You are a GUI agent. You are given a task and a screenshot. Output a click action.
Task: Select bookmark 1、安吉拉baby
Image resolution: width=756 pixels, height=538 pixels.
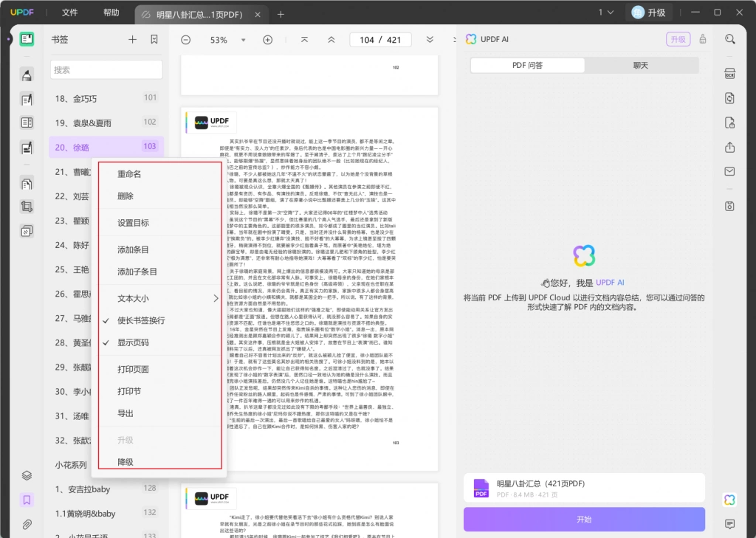106,489
